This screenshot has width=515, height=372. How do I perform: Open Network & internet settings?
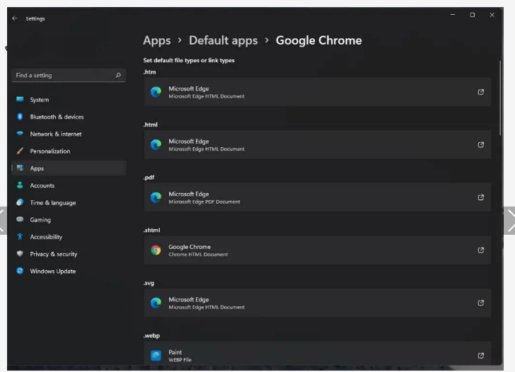69,134
